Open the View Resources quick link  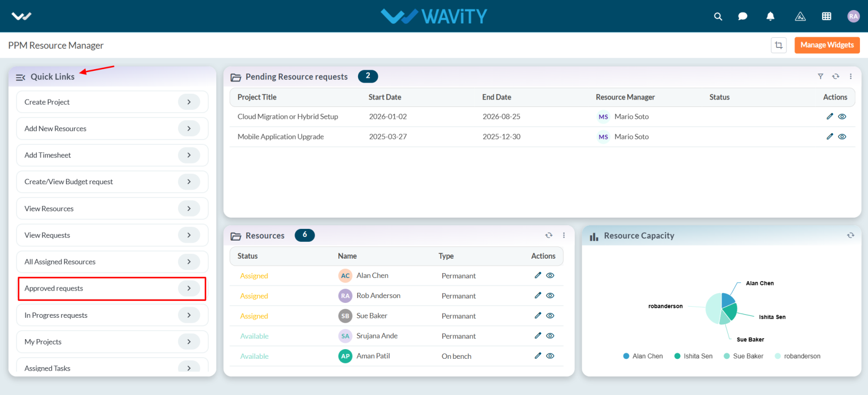(x=112, y=208)
